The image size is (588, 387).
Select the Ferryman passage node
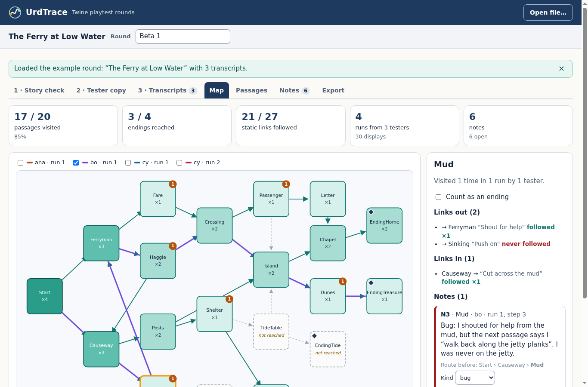(x=101, y=243)
